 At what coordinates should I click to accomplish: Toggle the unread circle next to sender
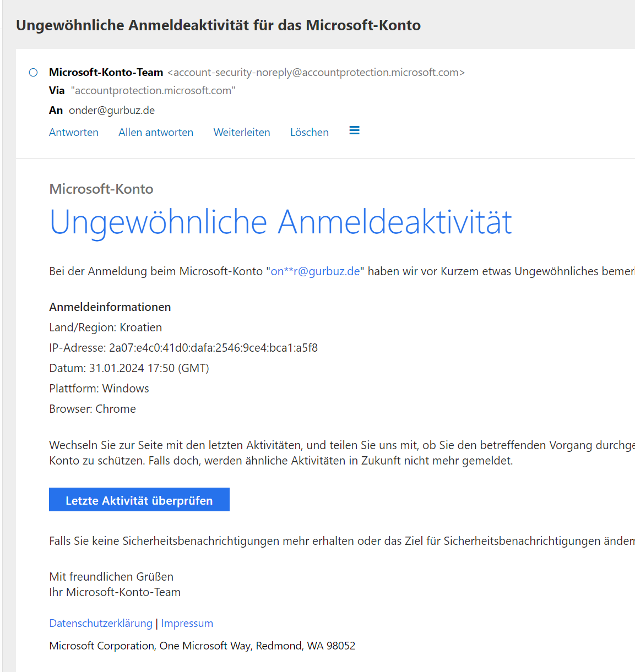(x=34, y=73)
